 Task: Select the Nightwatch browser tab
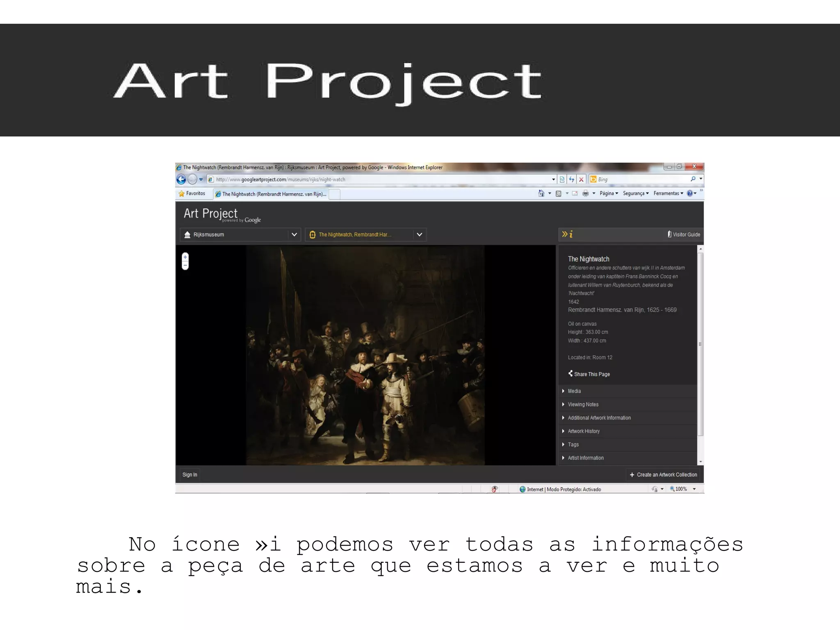click(271, 194)
